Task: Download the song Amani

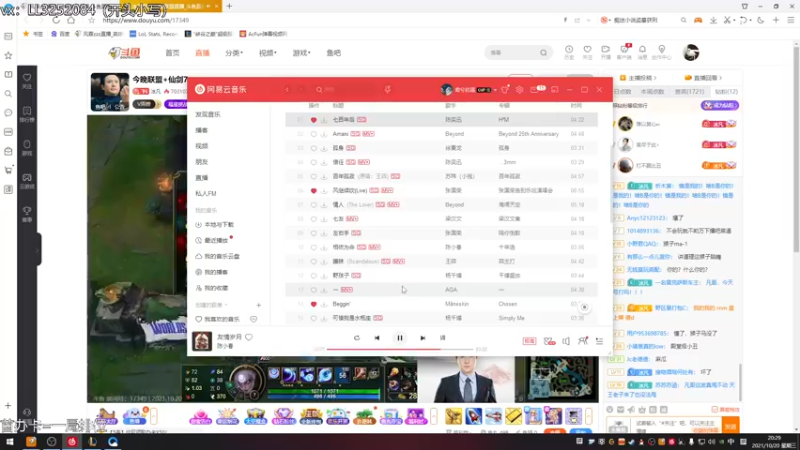Action: [323, 134]
